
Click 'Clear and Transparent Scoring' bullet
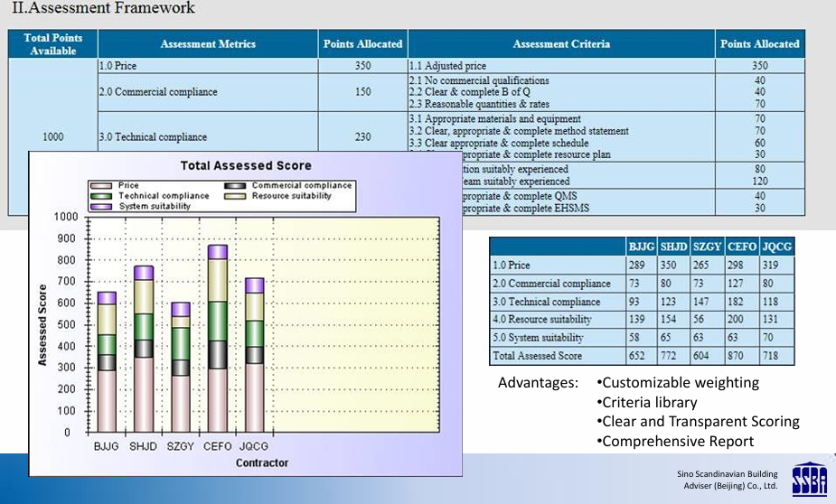tap(699, 422)
